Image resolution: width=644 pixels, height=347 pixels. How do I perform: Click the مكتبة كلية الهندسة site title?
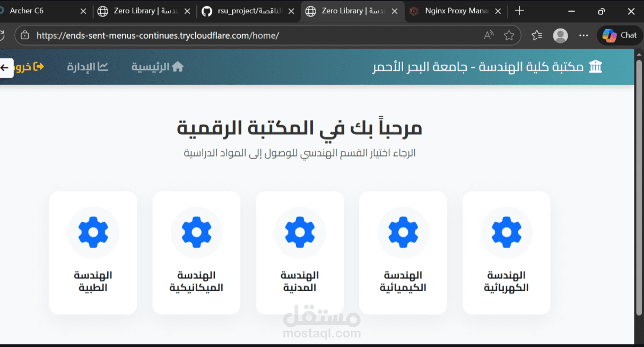point(478,67)
